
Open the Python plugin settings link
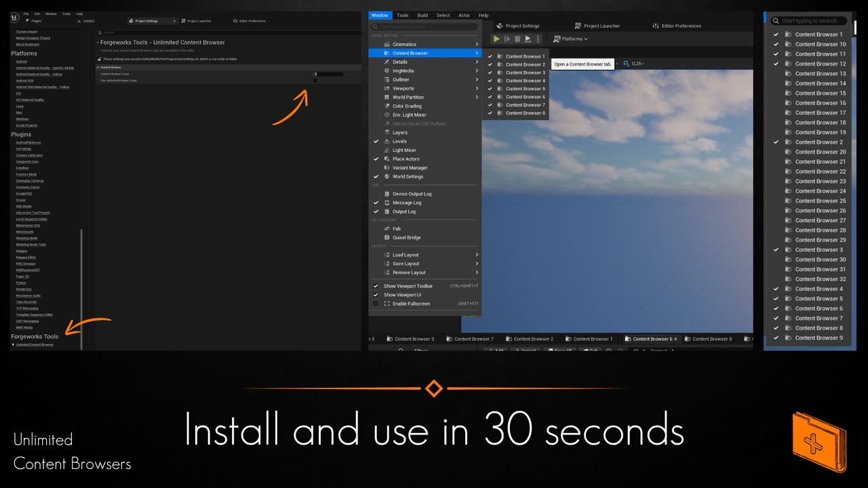[20, 283]
